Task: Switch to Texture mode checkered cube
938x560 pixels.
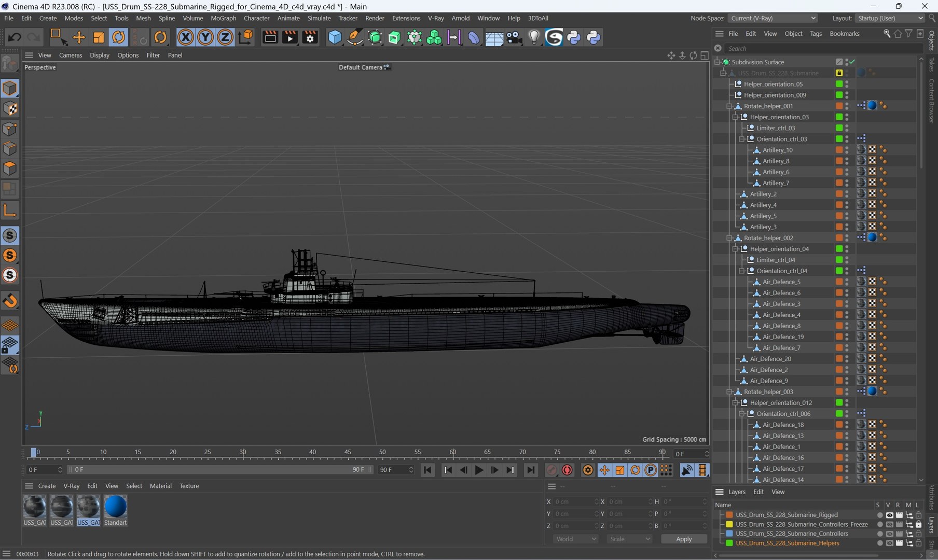Action: coord(10,108)
